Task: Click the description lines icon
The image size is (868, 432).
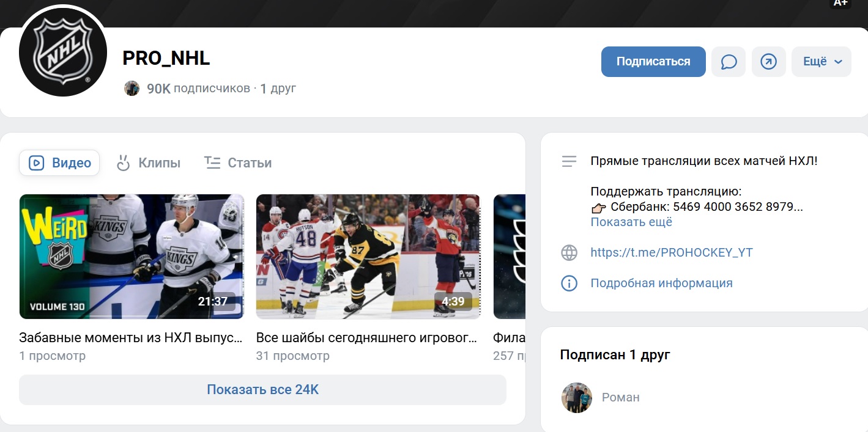Action: tap(569, 162)
